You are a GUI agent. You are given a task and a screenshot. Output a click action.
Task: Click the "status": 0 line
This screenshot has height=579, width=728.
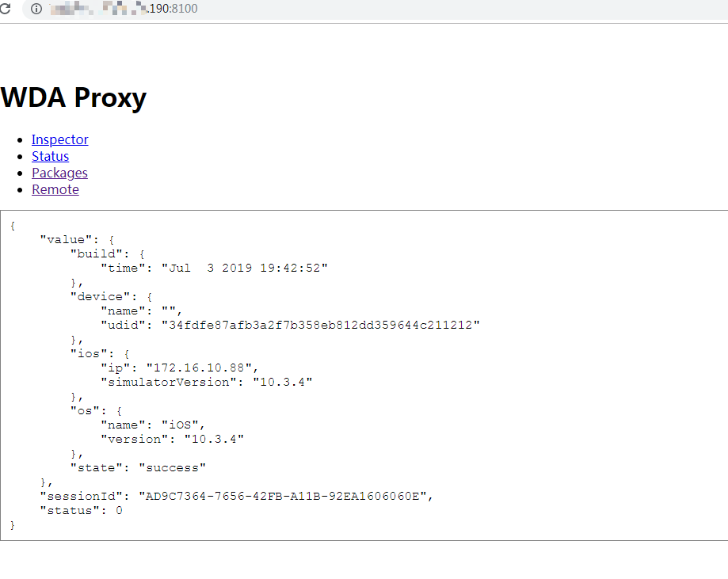[82, 511]
